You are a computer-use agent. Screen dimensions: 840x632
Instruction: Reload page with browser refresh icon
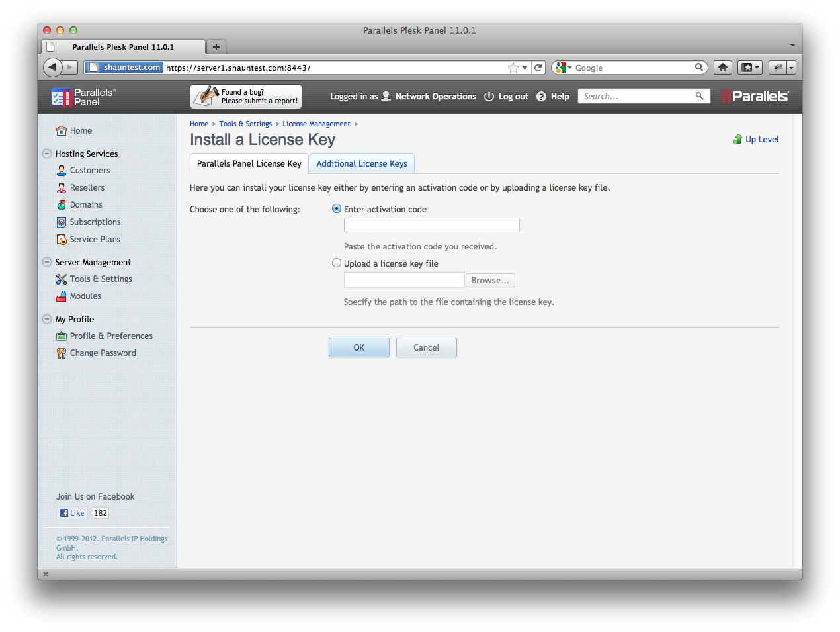click(538, 68)
